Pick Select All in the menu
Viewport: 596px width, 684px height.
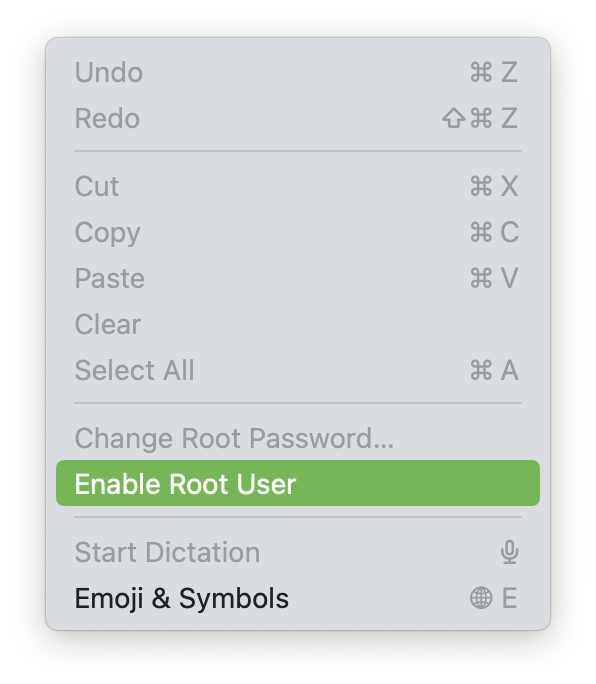[x=298, y=370]
